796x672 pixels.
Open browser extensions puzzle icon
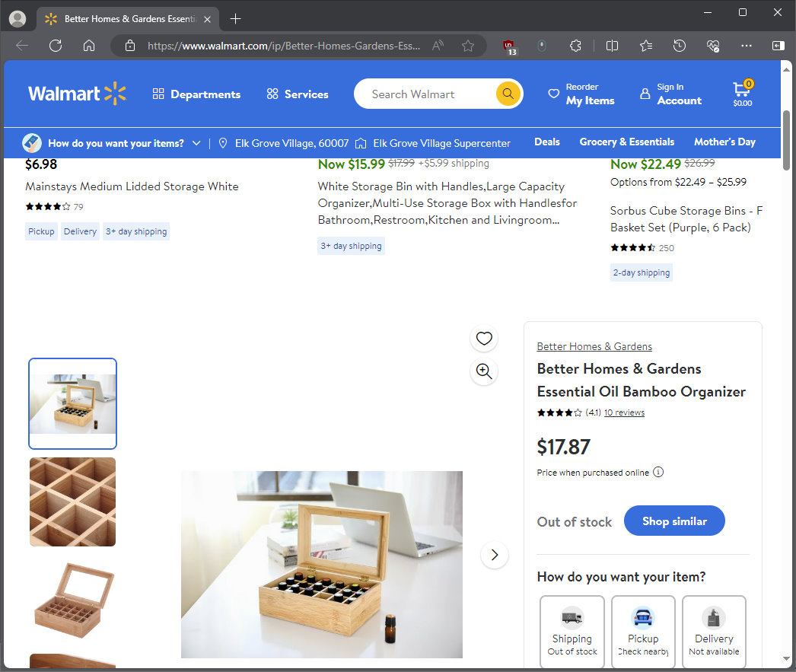tap(576, 46)
